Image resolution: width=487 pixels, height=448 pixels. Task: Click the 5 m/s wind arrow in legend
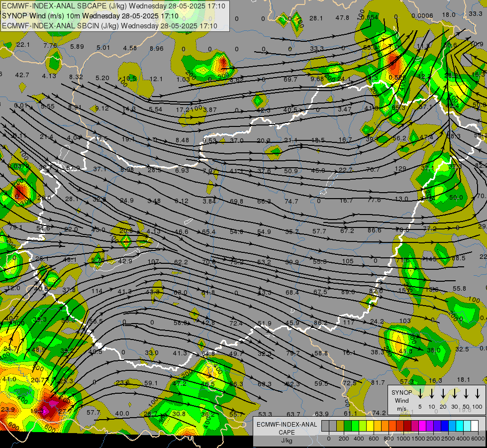click(x=420, y=394)
